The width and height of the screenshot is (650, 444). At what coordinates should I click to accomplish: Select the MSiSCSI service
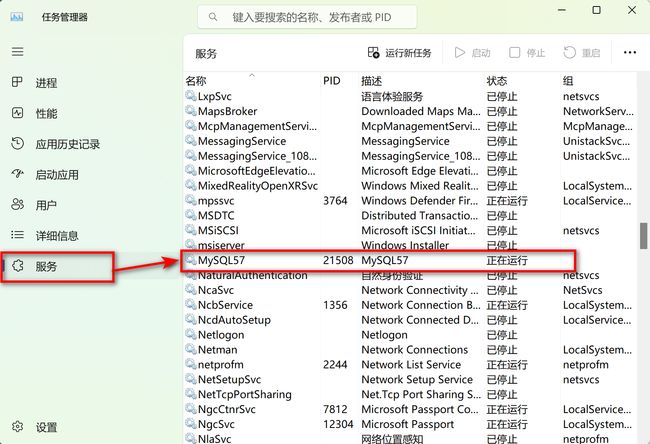coord(410,231)
